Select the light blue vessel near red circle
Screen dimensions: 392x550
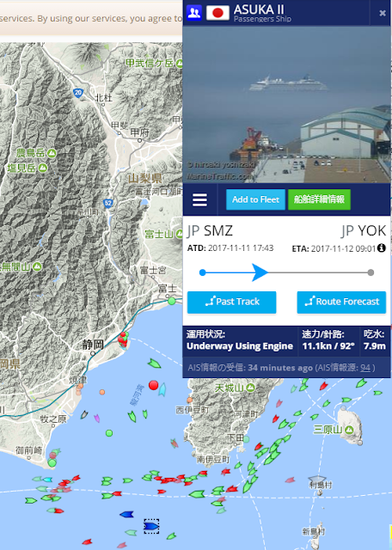click(x=162, y=389)
